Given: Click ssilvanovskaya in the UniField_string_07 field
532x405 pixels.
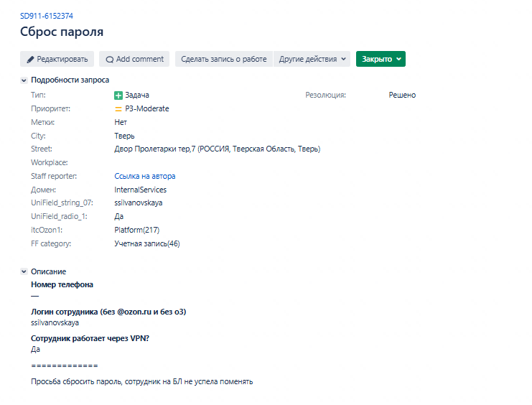Looking at the screenshot, I should (139, 203).
